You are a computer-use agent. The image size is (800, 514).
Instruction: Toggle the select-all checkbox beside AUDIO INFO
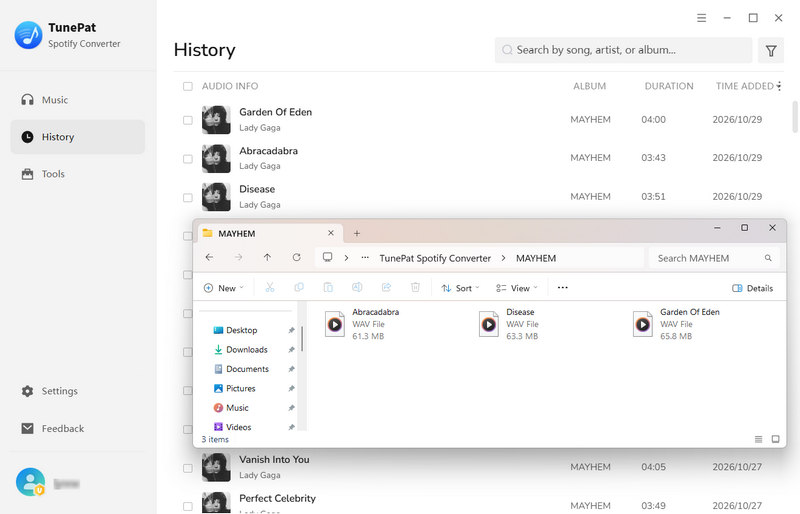(188, 86)
